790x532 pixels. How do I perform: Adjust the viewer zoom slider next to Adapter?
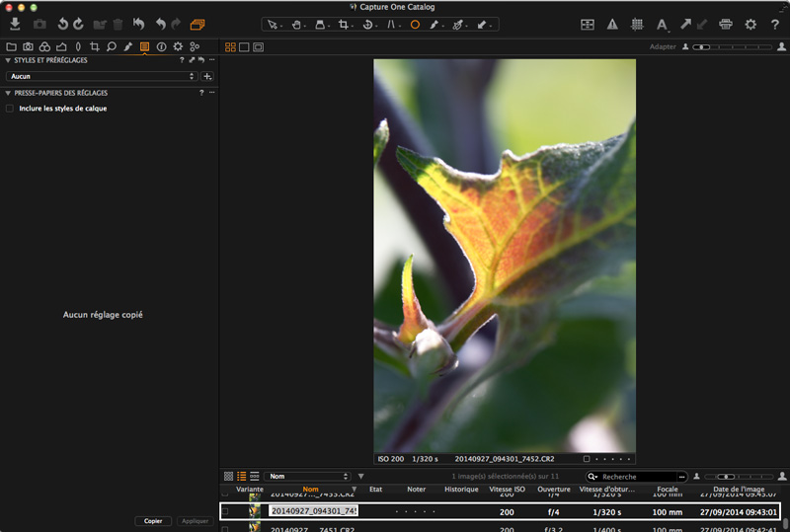tap(732, 46)
